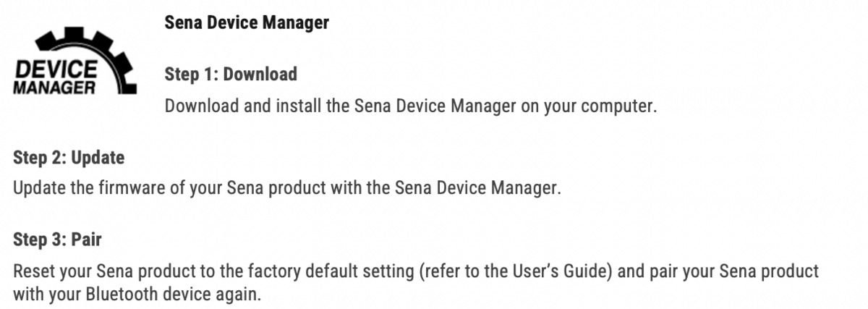Click the MANAGER word inside the logo
868x309 pixels.
(x=54, y=88)
